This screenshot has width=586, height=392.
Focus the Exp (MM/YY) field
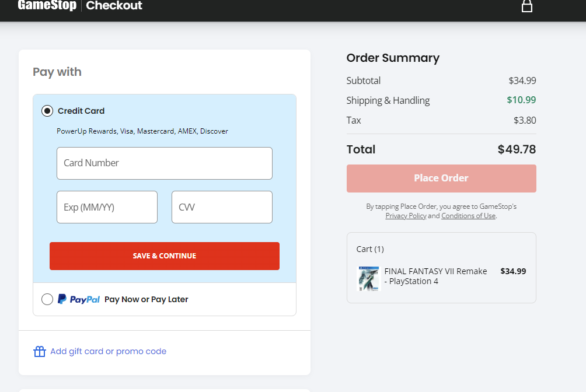[x=107, y=207]
